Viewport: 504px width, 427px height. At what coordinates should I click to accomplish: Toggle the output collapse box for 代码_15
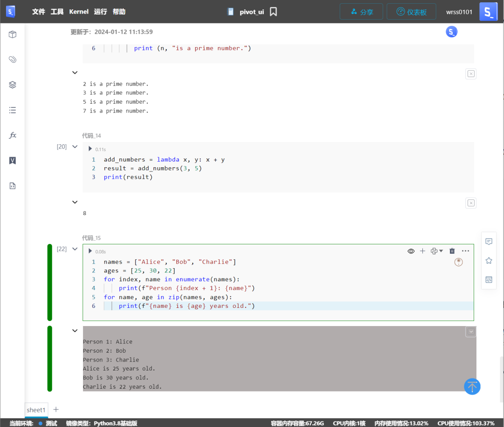(470, 331)
